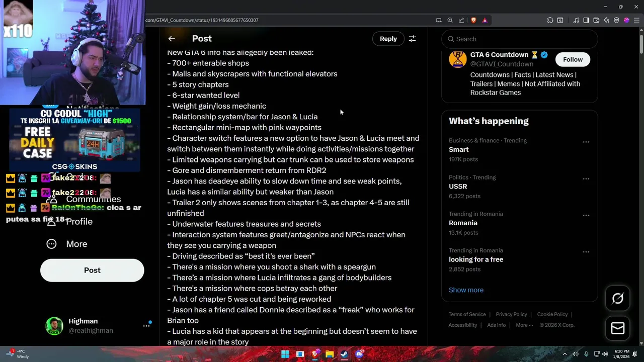This screenshot has height=362, width=644.
Task: Open the USSR trending topic
Action: tap(519, 187)
